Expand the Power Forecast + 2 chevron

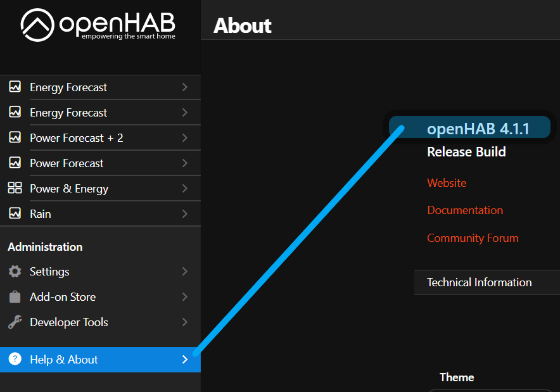(184, 138)
